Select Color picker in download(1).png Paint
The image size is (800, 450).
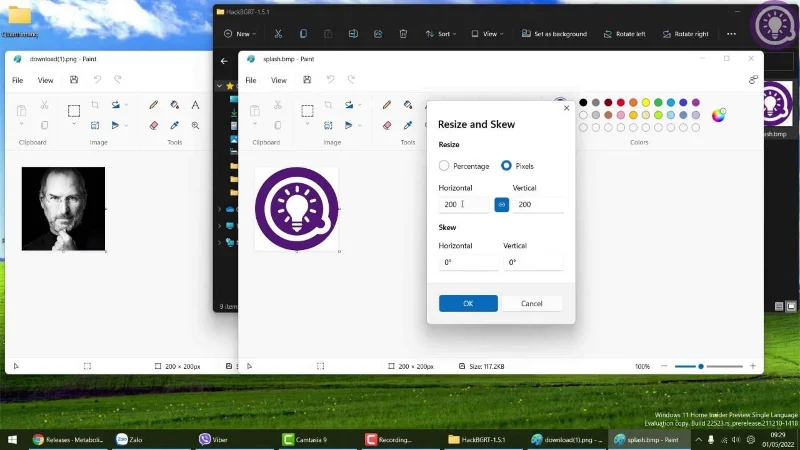click(x=174, y=126)
